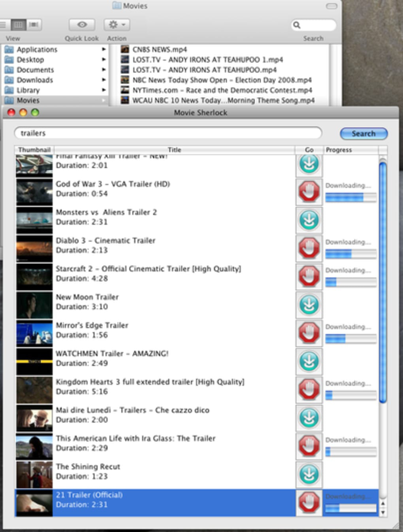The height and width of the screenshot is (532, 403).
Task: Click the Starcraft 2 download progress bar
Action: coord(350,282)
